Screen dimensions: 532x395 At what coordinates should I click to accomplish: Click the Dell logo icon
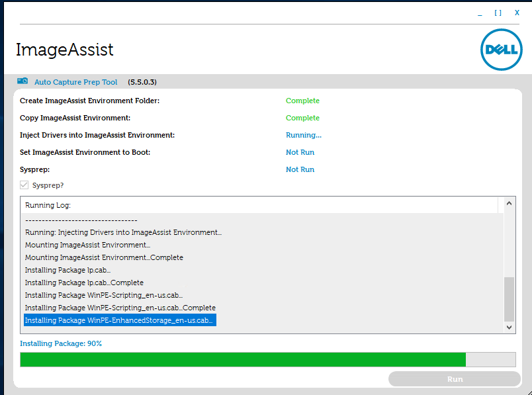click(501, 50)
